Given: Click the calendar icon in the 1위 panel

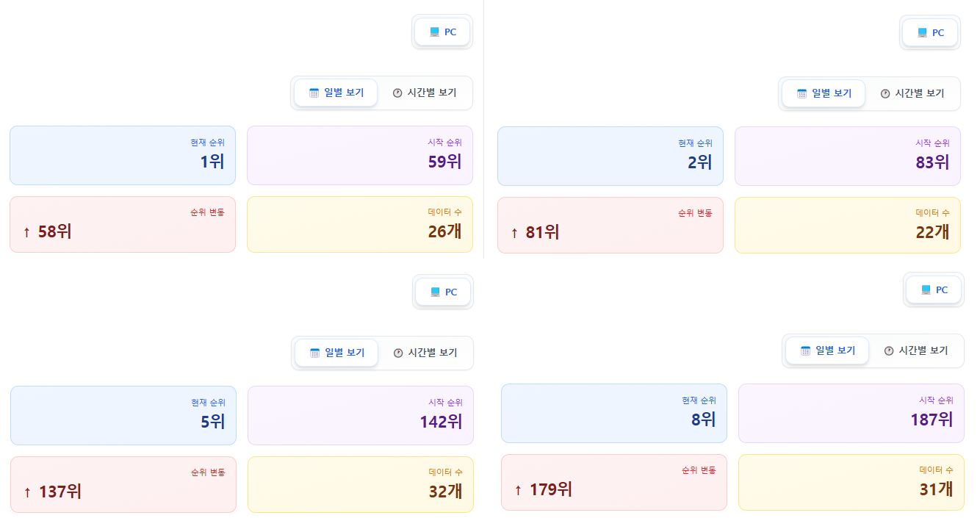Looking at the screenshot, I should (314, 93).
